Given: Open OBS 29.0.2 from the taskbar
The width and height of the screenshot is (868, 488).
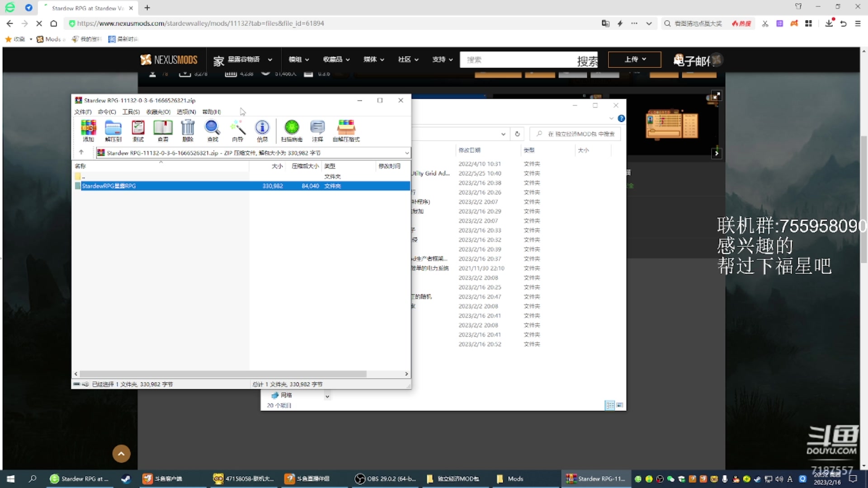Looking at the screenshot, I should (x=386, y=479).
